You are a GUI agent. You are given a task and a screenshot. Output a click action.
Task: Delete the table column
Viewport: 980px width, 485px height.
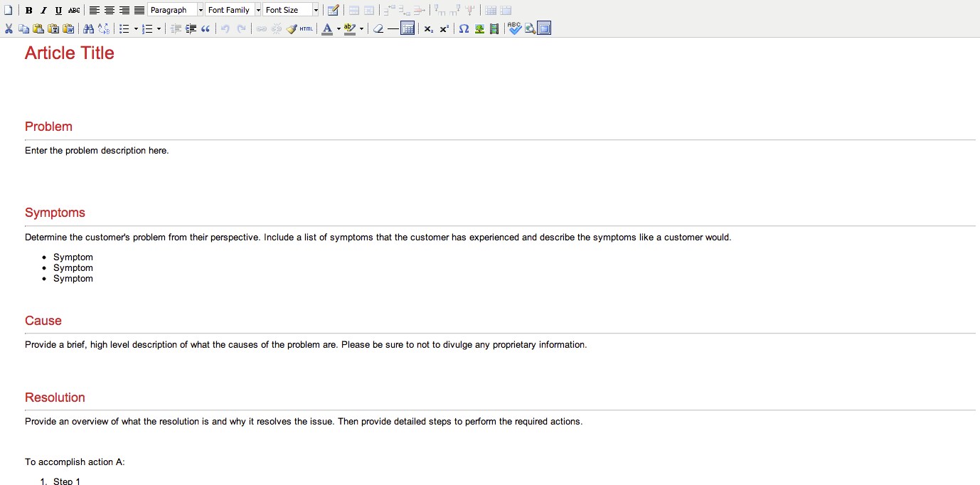[469, 10]
